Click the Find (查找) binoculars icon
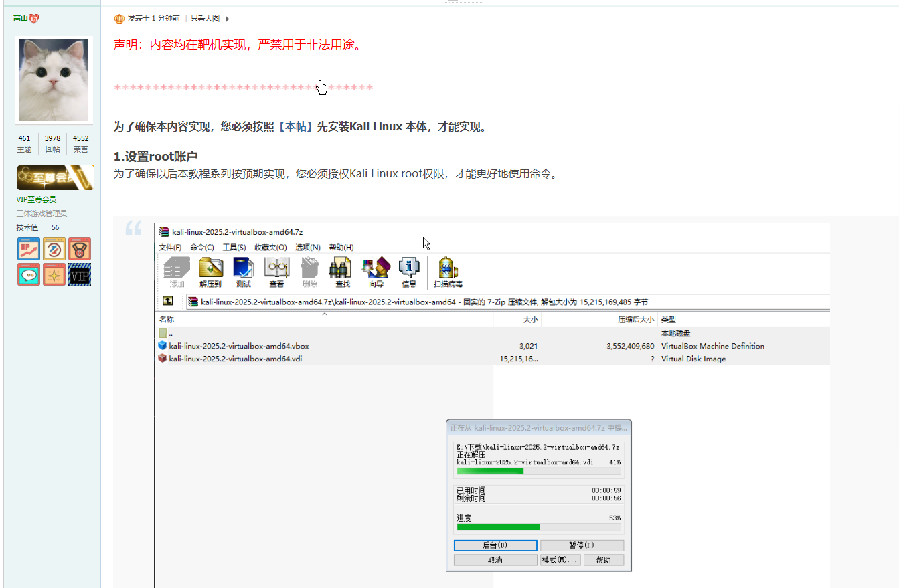The width and height of the screenshot is (899, 588). pyautogui.click(x=341, y=267)
